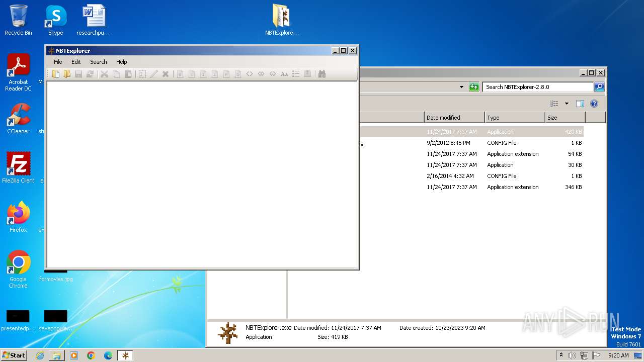Click the Explorer change view icon
This screenshot has width=644, height=362.
pyautogui.click(x=554, y=104)
